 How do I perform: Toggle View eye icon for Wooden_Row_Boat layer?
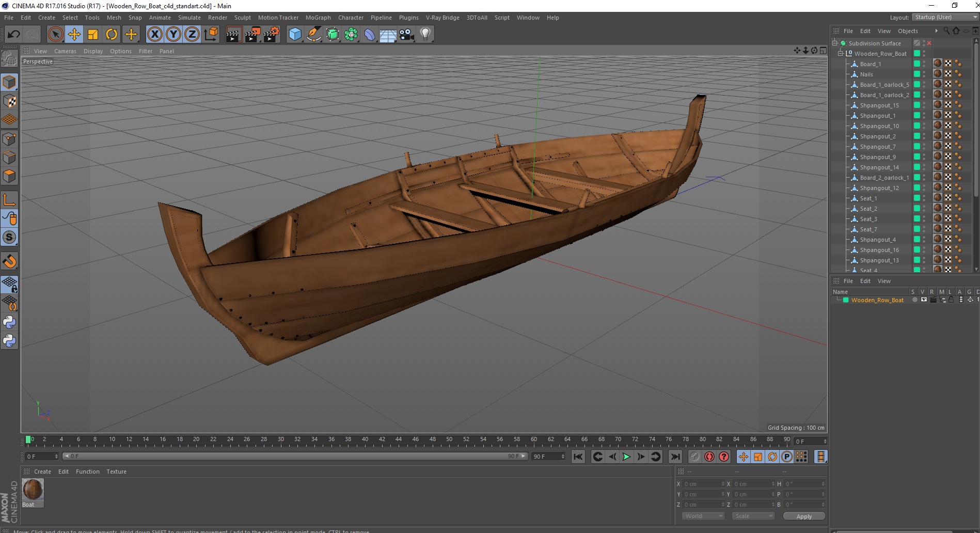(x=924, y=300)
